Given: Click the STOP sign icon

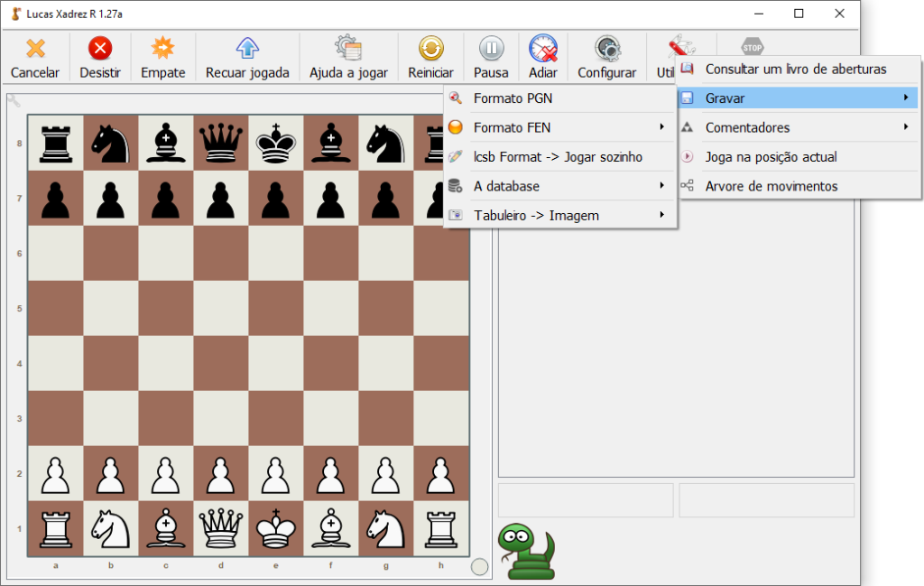Looking at the screenshot, I should tap(752, 46).
